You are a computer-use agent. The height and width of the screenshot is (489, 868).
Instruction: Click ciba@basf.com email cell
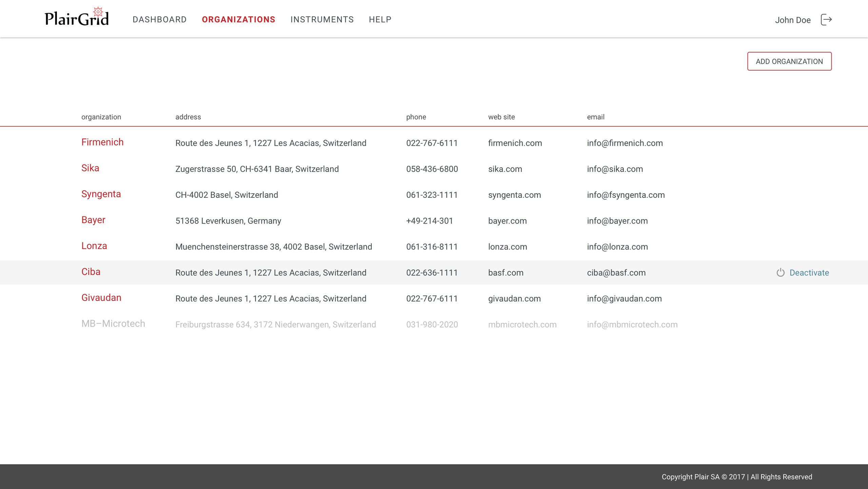(616, 273)
